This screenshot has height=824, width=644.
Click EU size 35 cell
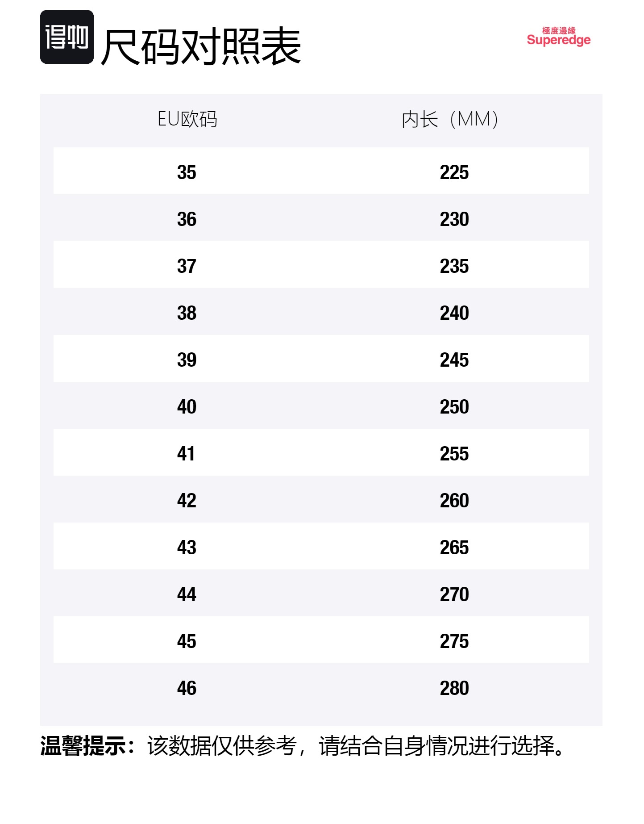tap(187, 172)
